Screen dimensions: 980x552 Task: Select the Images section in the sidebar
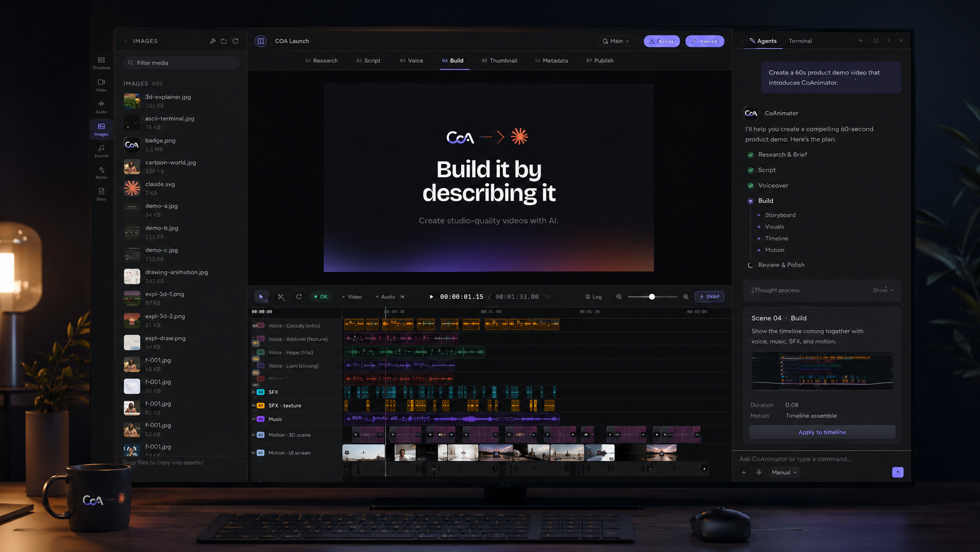[101, 129]
